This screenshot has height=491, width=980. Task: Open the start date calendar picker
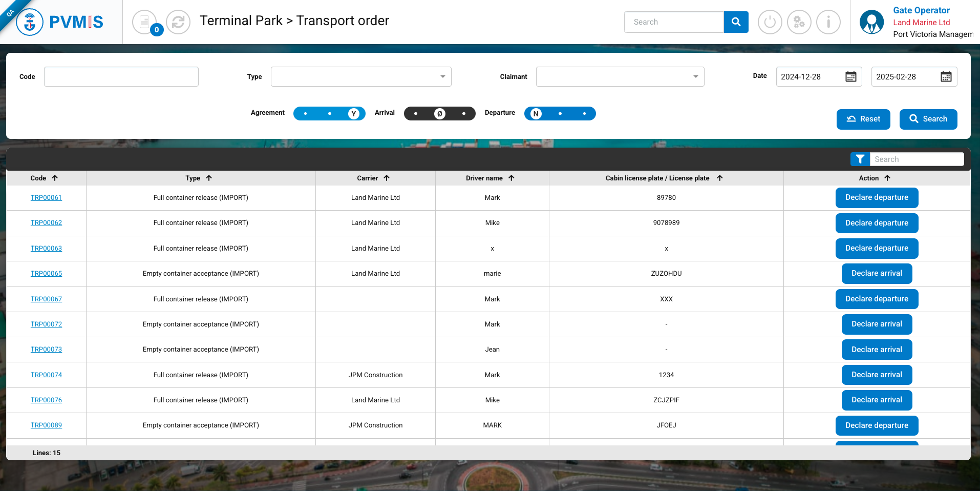coord(850,77)
